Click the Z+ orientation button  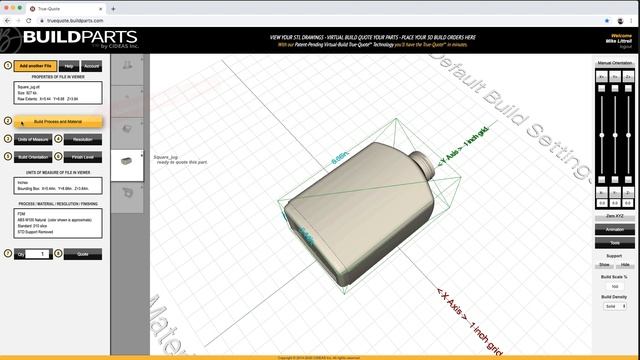pyautogui.click(x=628, y=77)
